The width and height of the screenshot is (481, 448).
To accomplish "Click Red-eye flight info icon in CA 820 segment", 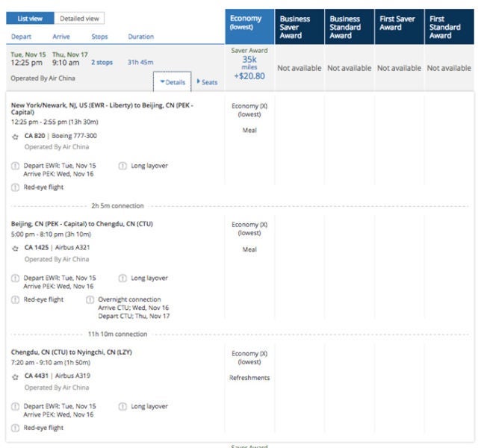I will [16, 187].
